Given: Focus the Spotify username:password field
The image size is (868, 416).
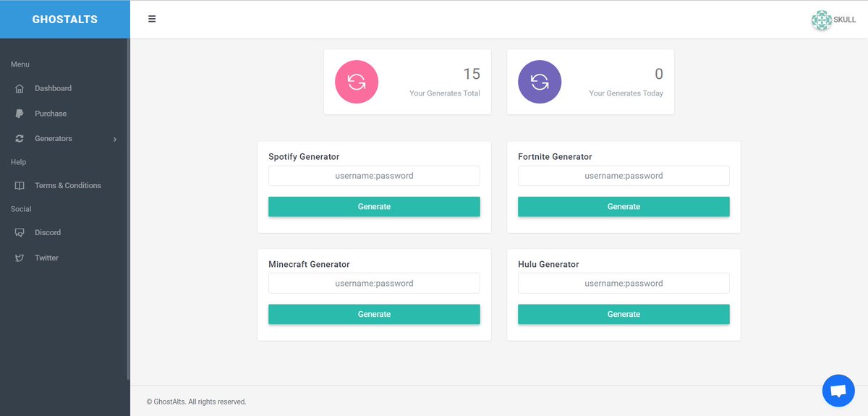Looking at the screenshot, I should coord(374,176).
